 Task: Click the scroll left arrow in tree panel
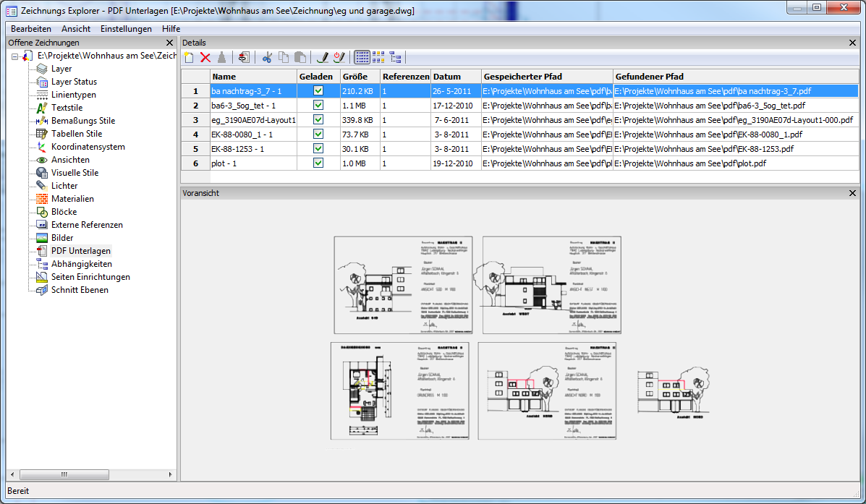(x=12, y=475)
